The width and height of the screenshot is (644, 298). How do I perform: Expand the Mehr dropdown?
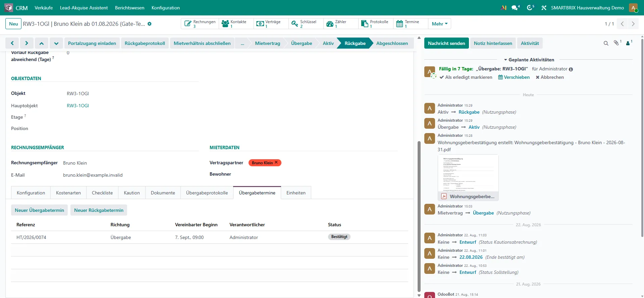tap(439, 24)
